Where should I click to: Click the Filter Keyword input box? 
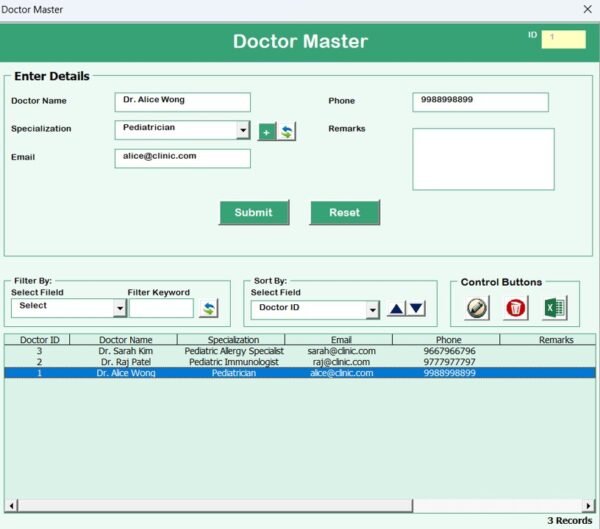point(161,308)
